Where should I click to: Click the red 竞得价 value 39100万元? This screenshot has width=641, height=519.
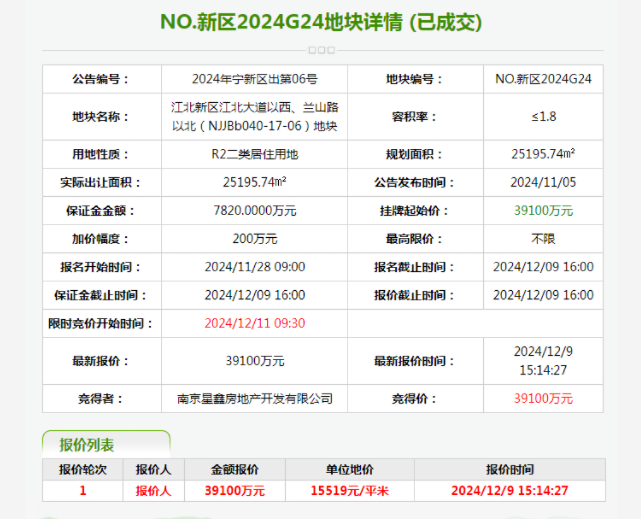(x=543, y=398)
